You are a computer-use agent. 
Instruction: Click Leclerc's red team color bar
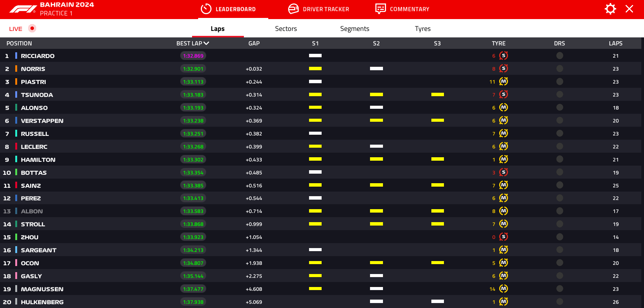click(x=16, y=147)
